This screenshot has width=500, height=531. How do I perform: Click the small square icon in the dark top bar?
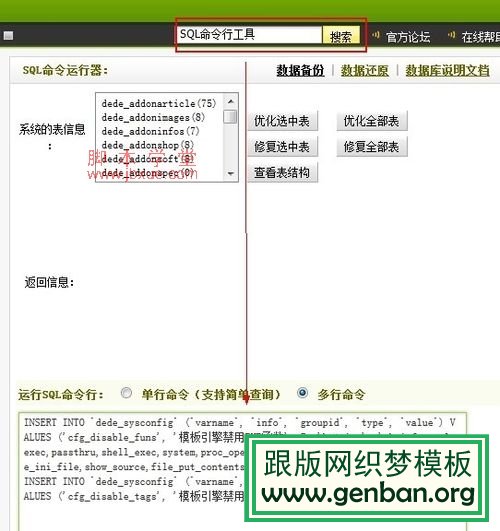coord(8,36)
